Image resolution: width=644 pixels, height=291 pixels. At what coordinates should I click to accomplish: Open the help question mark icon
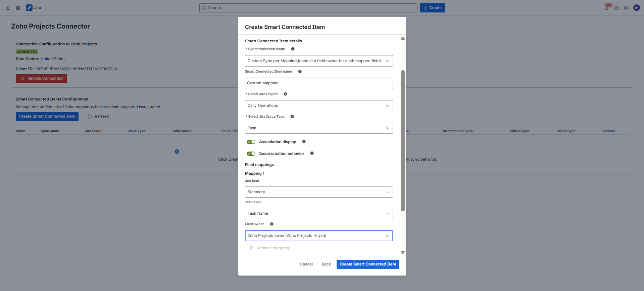[616, 8]
